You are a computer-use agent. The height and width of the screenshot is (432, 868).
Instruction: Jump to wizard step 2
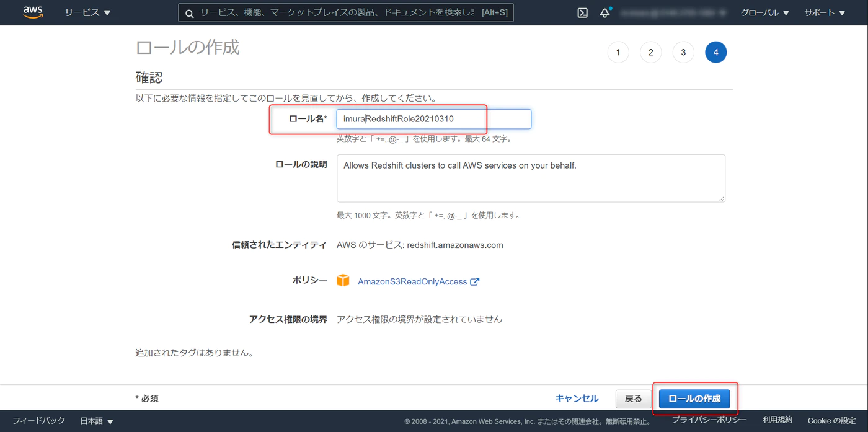650,53
